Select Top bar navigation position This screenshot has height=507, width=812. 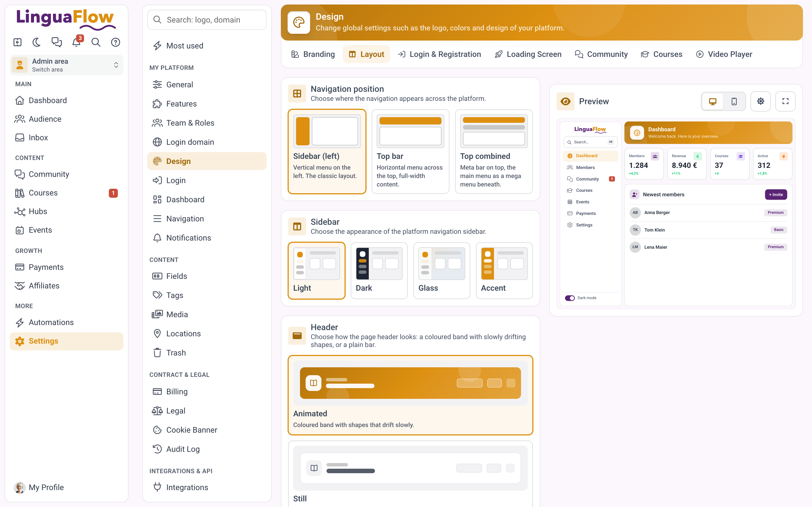(x=410, y=151)
